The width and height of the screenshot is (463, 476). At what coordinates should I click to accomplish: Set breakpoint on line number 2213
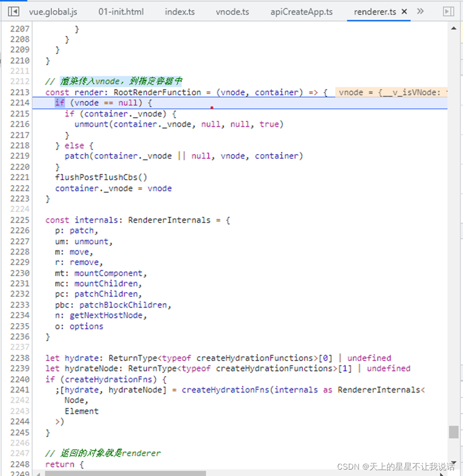20,93
